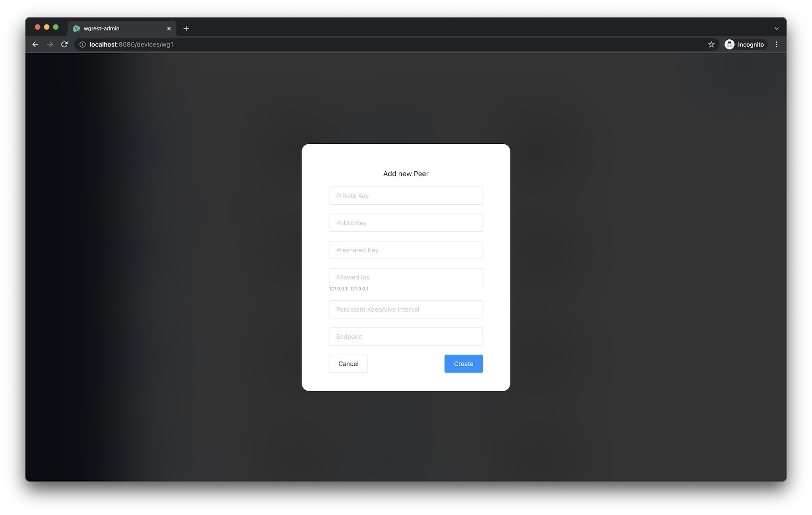Click the Public Key input field
Screen dimensions: 812x515
[x=406, y=222]
